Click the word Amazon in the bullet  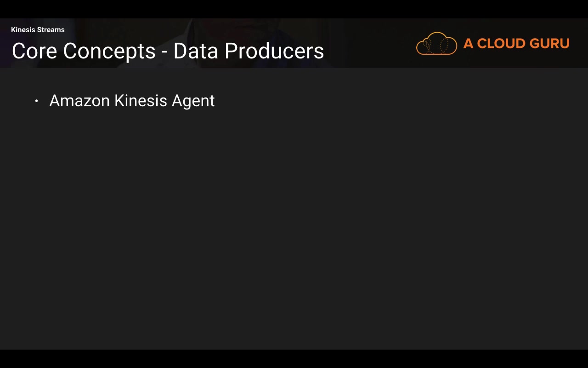[79, 101]
